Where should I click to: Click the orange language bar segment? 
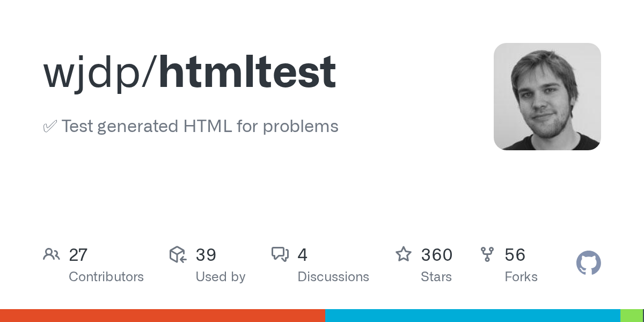click(162, 316)
